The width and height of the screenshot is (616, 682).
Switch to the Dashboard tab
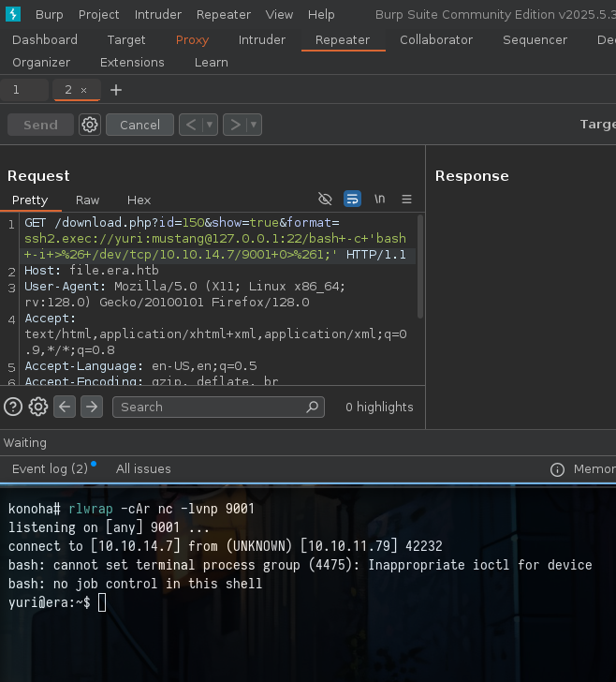(45, 39)
